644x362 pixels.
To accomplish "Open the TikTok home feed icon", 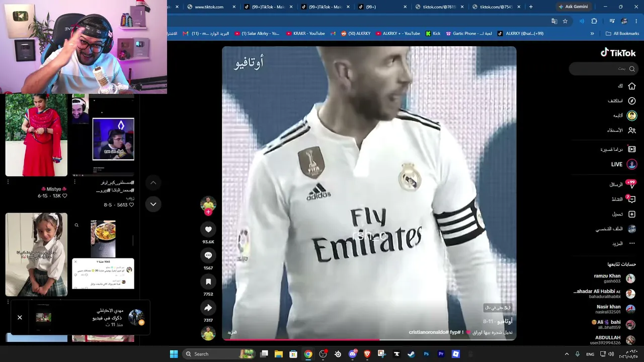I will [632, 86].
